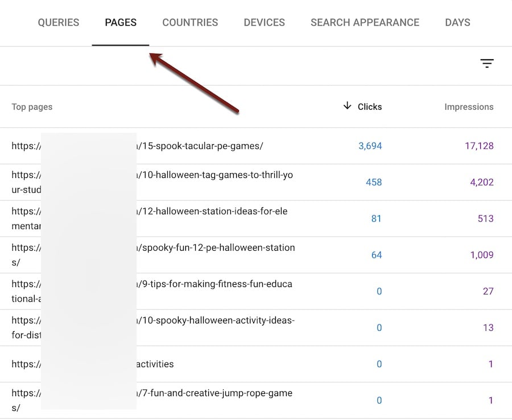Open the Search Appearance tab
This screenshot has width=512, height=420.
click(365, 23)
